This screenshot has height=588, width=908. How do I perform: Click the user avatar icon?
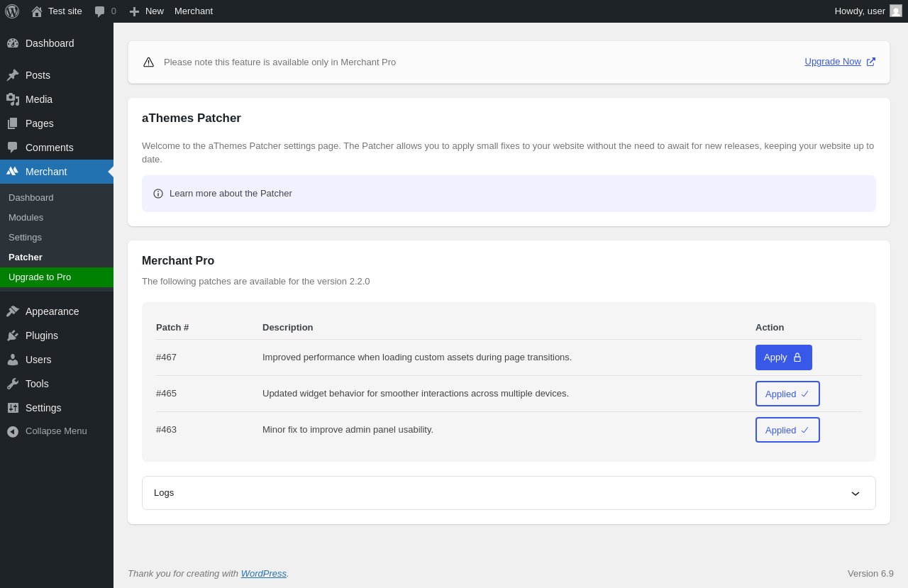(x=896, y=11)
